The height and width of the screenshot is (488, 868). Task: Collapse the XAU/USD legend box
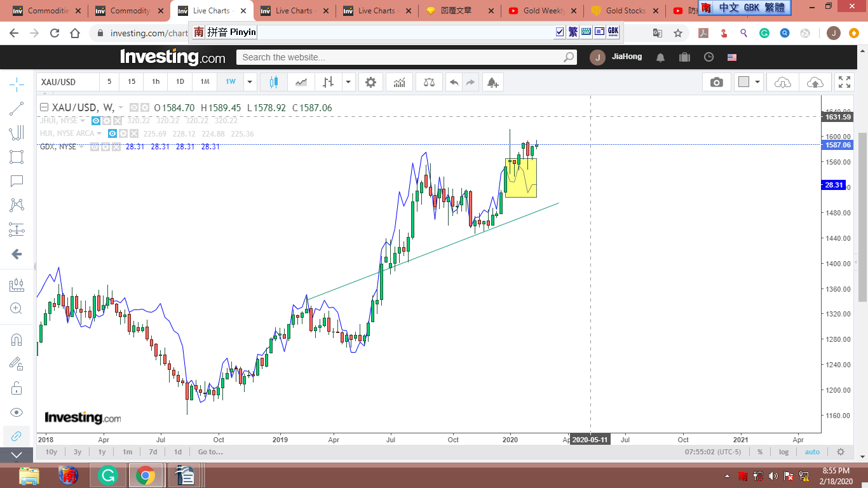(44, 107)
